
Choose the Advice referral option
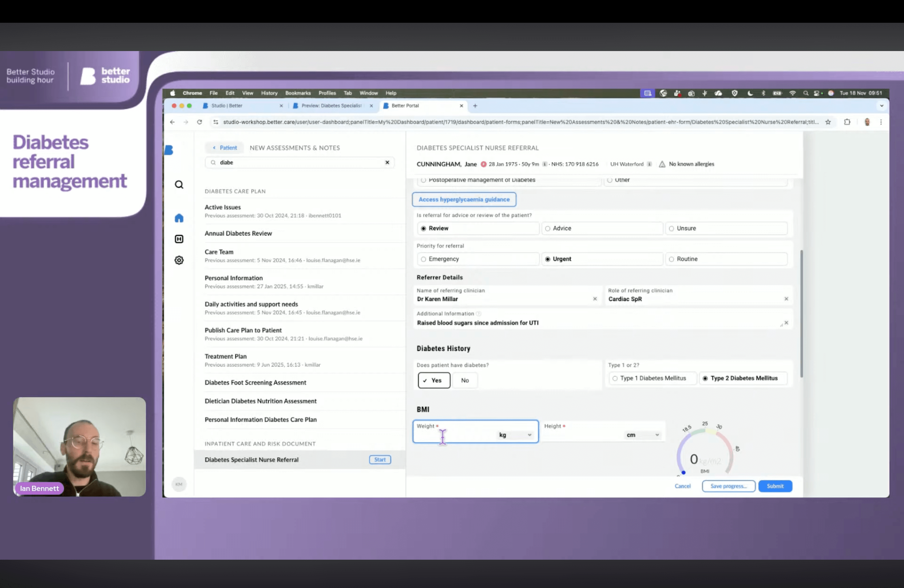point(548,228)
